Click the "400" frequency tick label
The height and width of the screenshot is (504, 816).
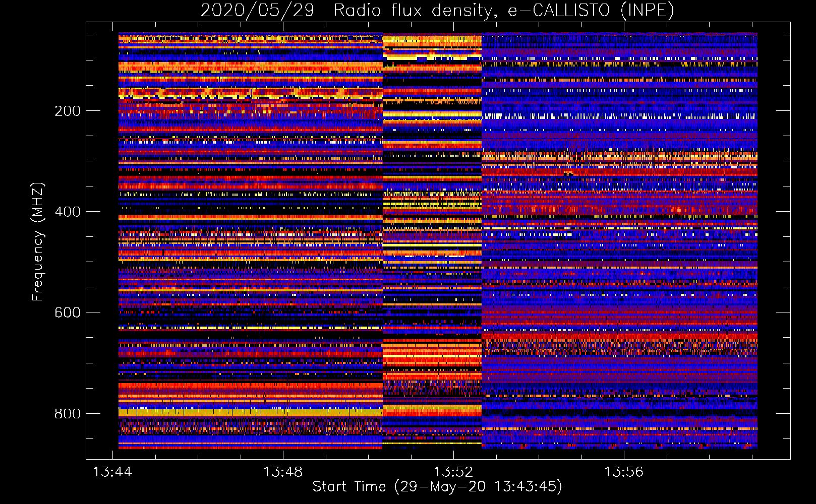coord(68,212)
